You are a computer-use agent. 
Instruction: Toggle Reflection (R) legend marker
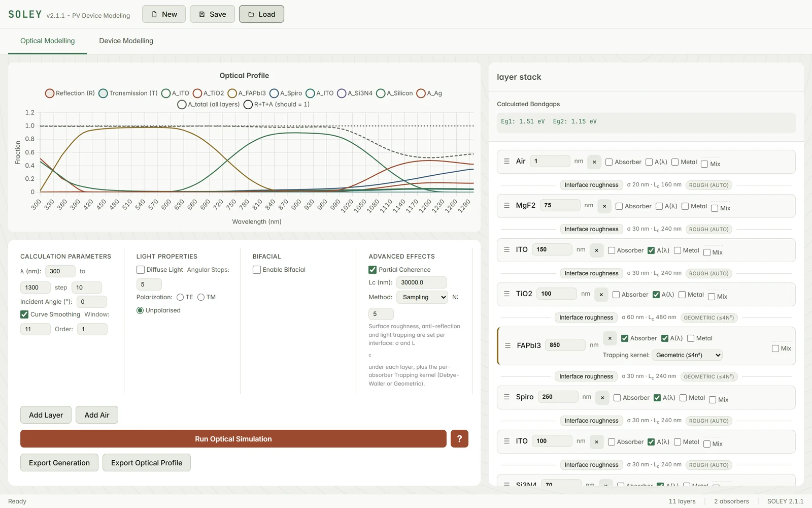pos(50,93)
